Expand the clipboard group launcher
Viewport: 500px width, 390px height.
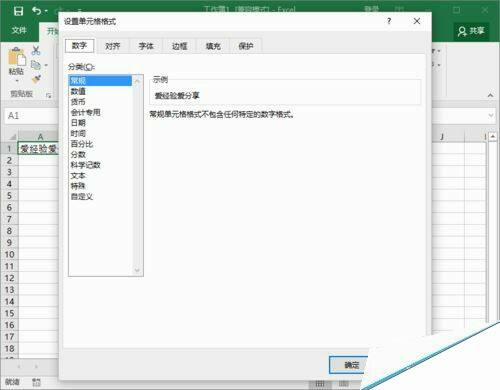(49, 96)
